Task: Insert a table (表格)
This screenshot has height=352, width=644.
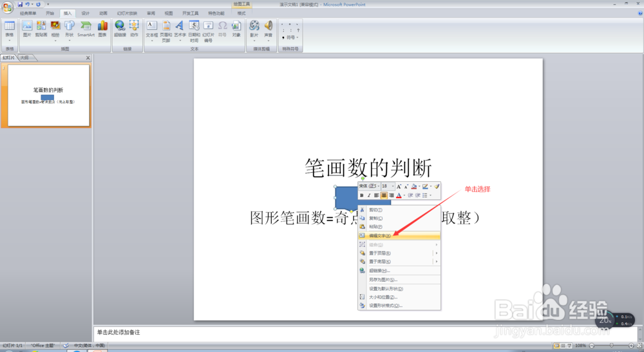Action: tap(10, 31)
